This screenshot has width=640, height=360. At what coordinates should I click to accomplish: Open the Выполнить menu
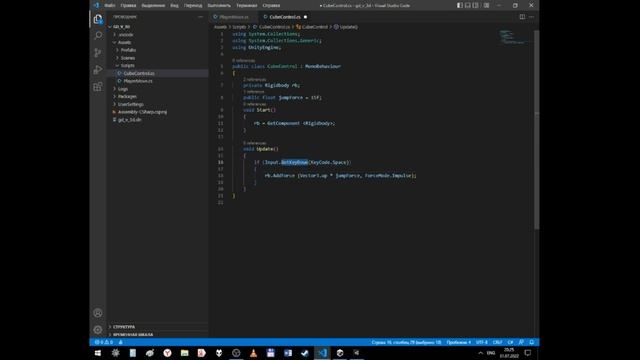tap(219, 6)
